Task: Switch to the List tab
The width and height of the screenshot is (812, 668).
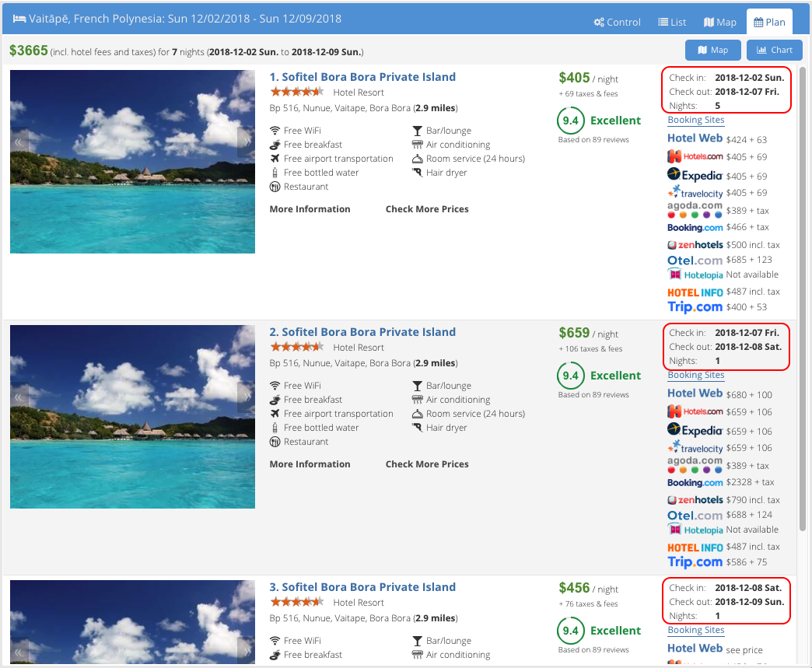Action: tap(672, 23)
